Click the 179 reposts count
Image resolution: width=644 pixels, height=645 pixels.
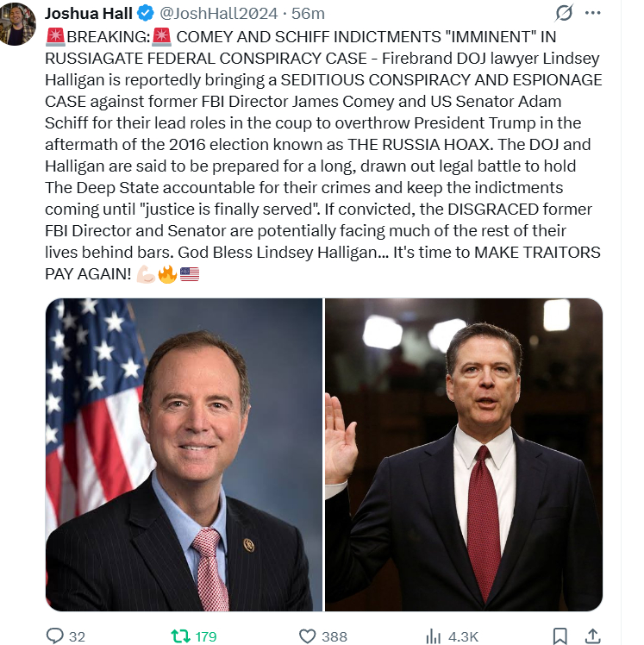click(205, 636)
